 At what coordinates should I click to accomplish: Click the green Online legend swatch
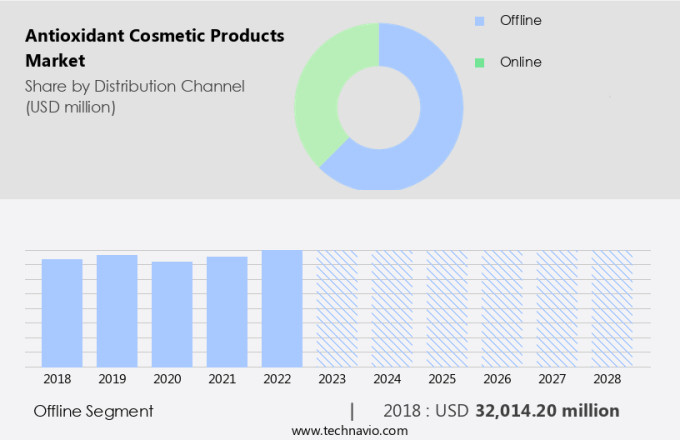(x=480, y=62)
